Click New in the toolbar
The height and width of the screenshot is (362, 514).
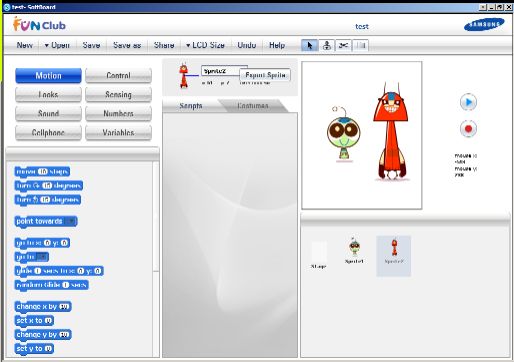click(x=25, y=45)
